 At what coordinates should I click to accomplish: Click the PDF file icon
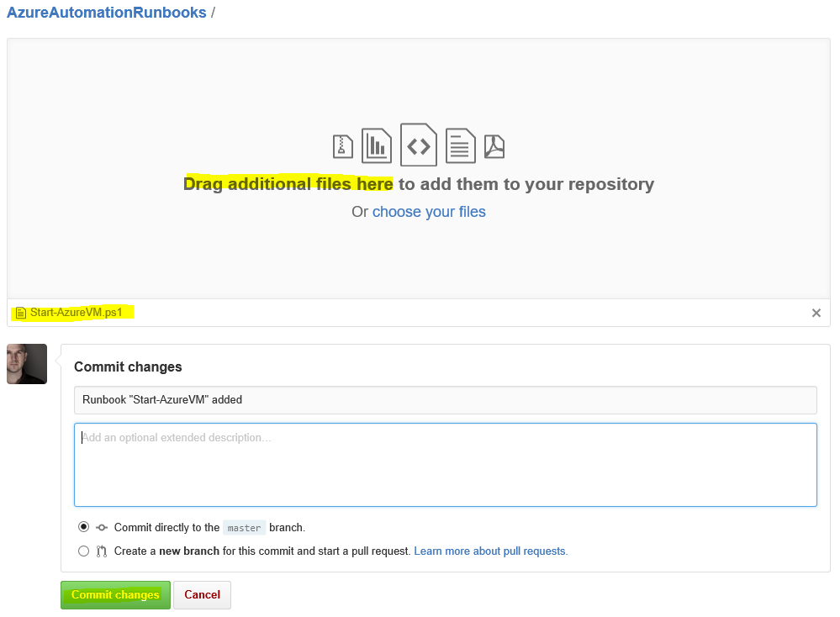pos(494,146)
